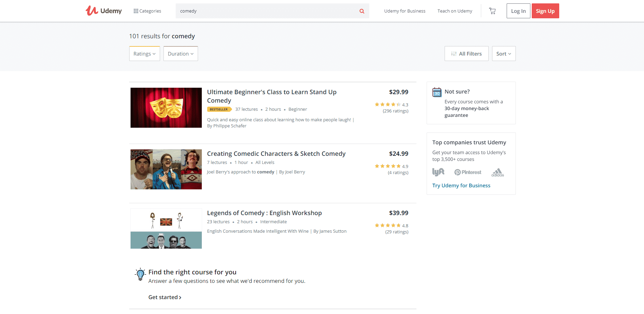644x314 pixels.
Task: Open Udemy for Business link
Action: click(405, 11)
